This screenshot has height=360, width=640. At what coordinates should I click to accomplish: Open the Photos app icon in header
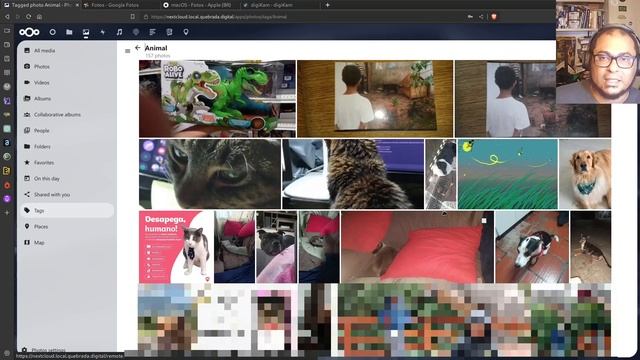86,32
